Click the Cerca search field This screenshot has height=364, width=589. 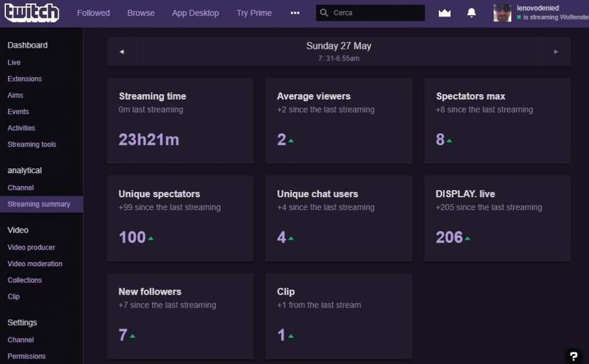370,13
